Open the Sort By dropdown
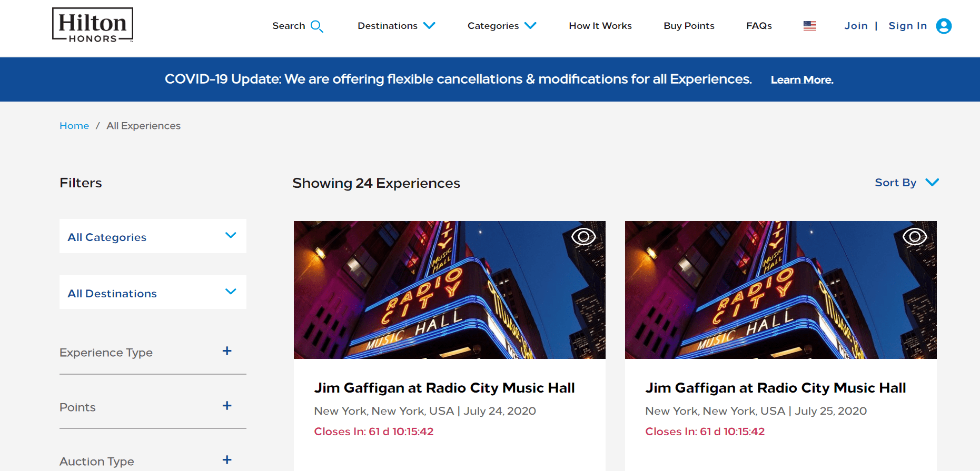The width and height of the screenshot is (980, 471). (x=907, y=183)
